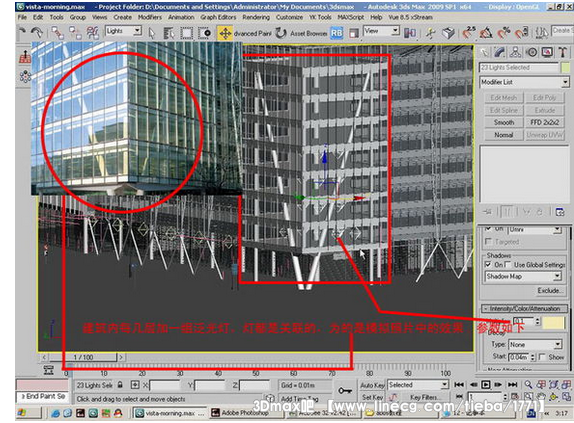Viewport: 574px width, 423px height.
Task: Toggle the Angle Snap icon
Action: pyautogui.click(x=486, y=33)
